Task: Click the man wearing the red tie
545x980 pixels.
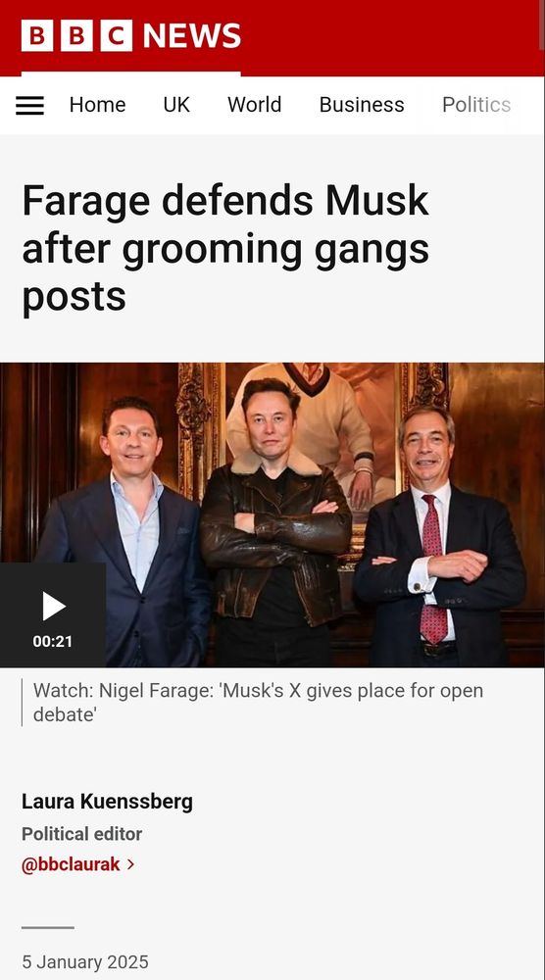Action: coord(437,537)
